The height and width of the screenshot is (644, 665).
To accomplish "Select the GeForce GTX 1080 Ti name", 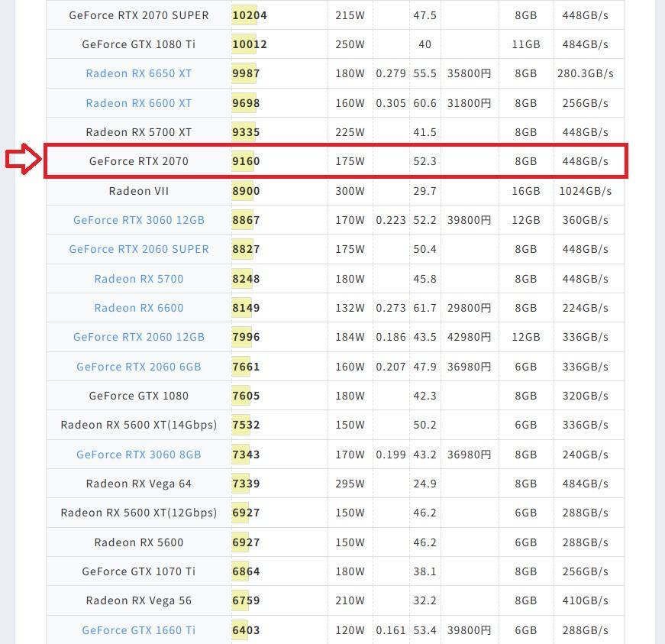I will [x=139, y=44].
